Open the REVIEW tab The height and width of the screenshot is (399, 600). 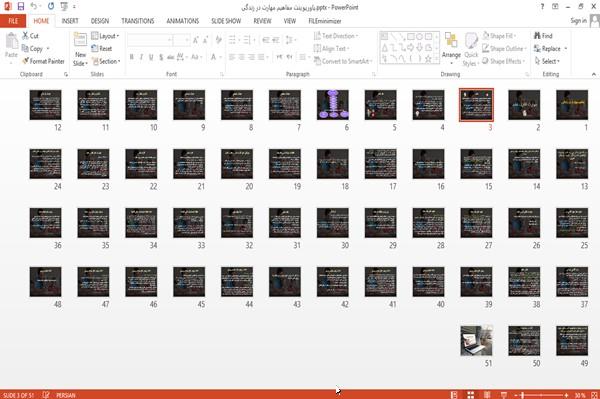tap(262, 21)
